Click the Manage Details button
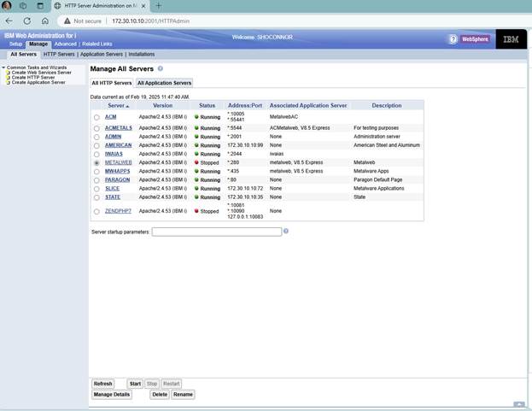The width and height of the screenshot is (532, 411). coord(112,395)
